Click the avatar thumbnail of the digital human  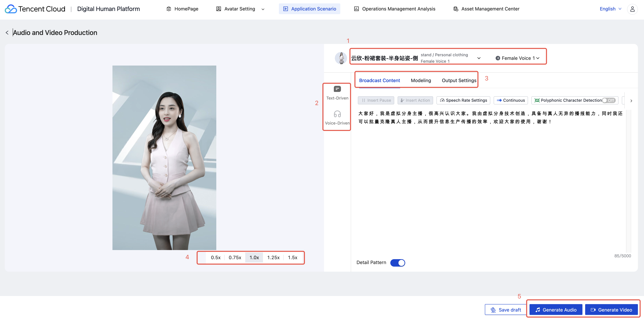[341, 58]
